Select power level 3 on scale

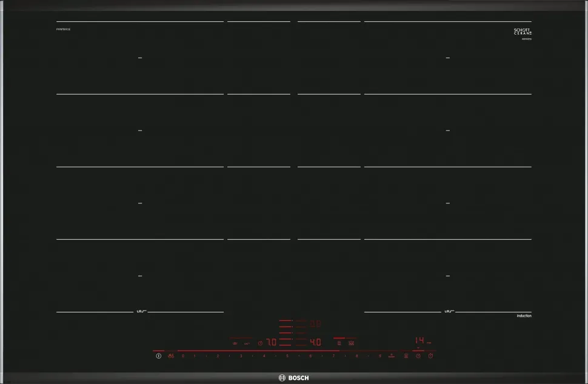(241, 356)
